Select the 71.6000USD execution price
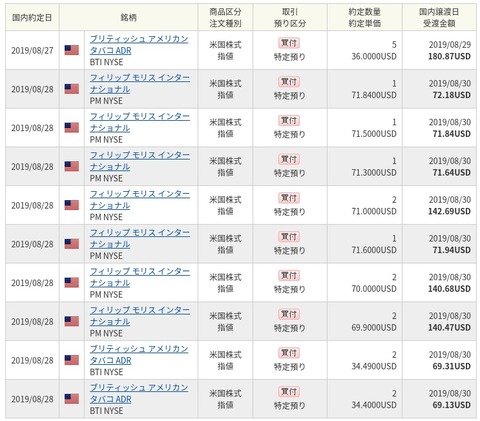This screenshot has height=421, width=480. click(x=374, y=250)
